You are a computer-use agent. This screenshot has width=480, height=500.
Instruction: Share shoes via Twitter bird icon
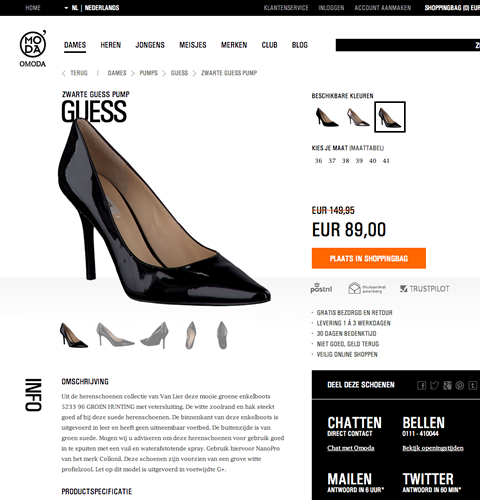tap(434, 386)
